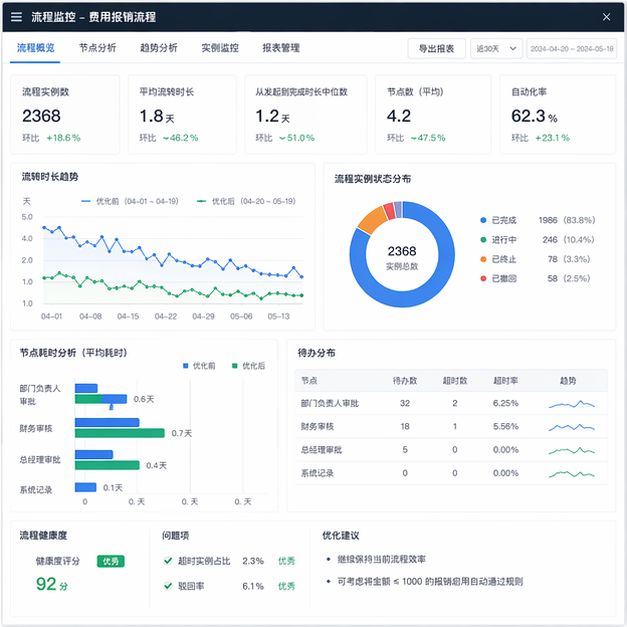The height and width of the screenshot is (627, 627).
Task: Select the 平均流转时长 1.8天 card
Action: click(182, 114)
